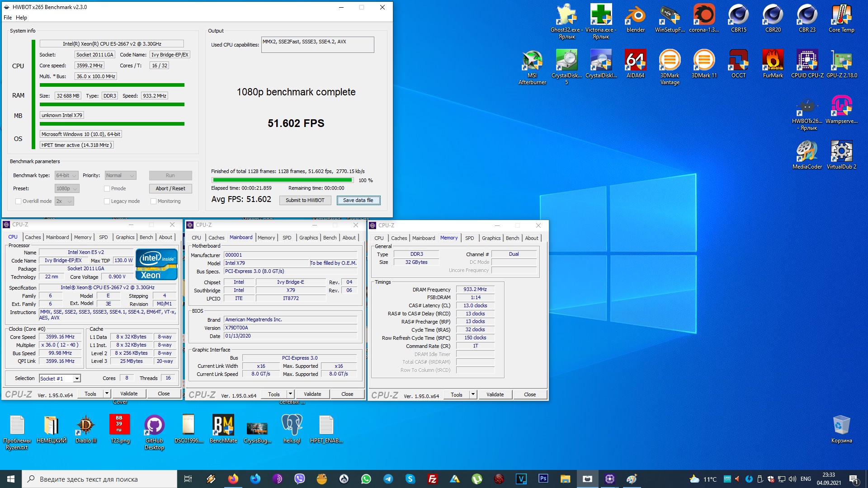Click Close in CPU-Z Memory window

point(530,394)
